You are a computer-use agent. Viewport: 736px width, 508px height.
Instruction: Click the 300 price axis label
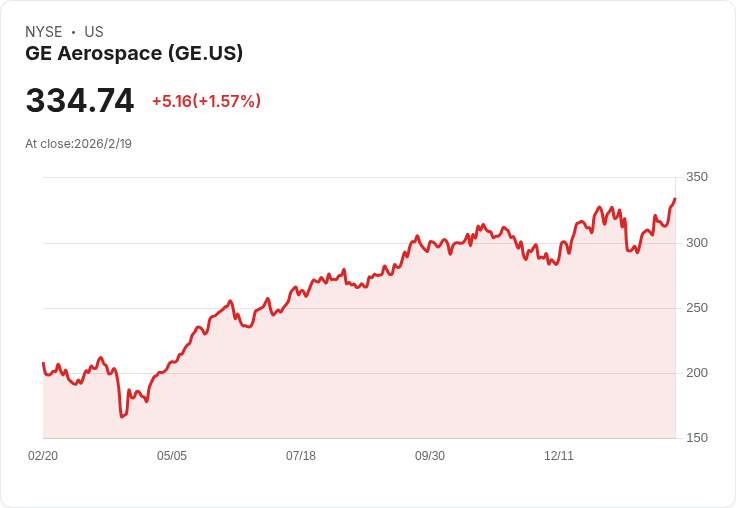[697, 243]
